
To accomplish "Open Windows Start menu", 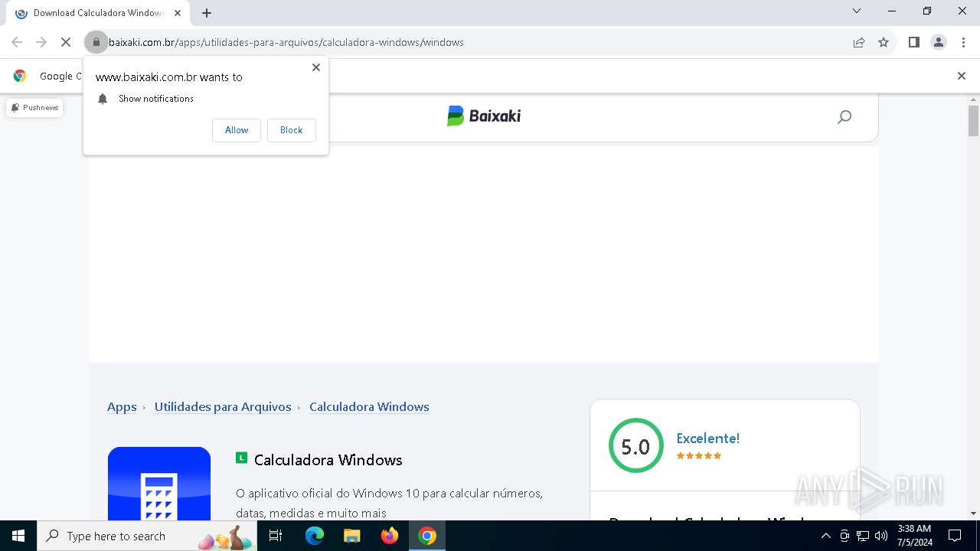I will point(18,536).
